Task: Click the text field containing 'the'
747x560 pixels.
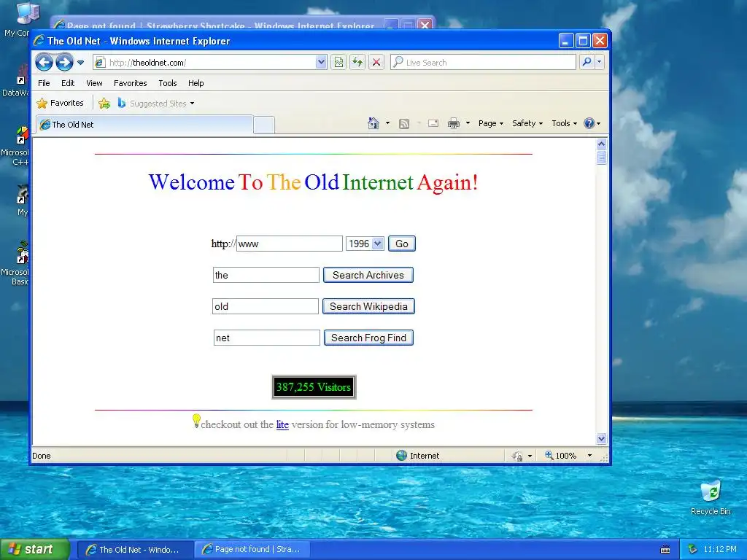Action: click(x=266, y=275)
